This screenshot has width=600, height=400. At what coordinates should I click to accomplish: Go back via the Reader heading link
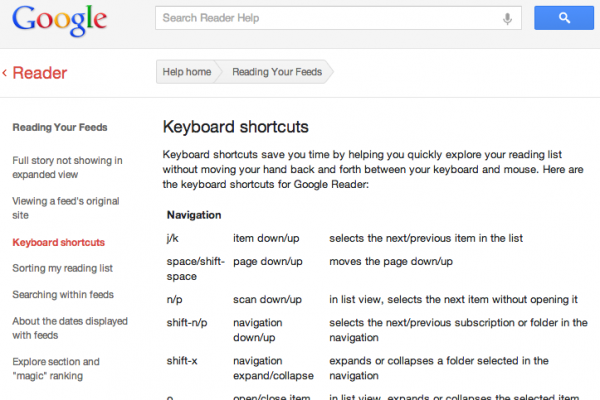(39, 73)
